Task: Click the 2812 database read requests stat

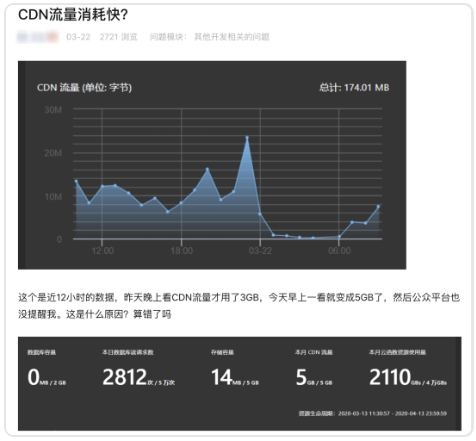Action: 139,369
